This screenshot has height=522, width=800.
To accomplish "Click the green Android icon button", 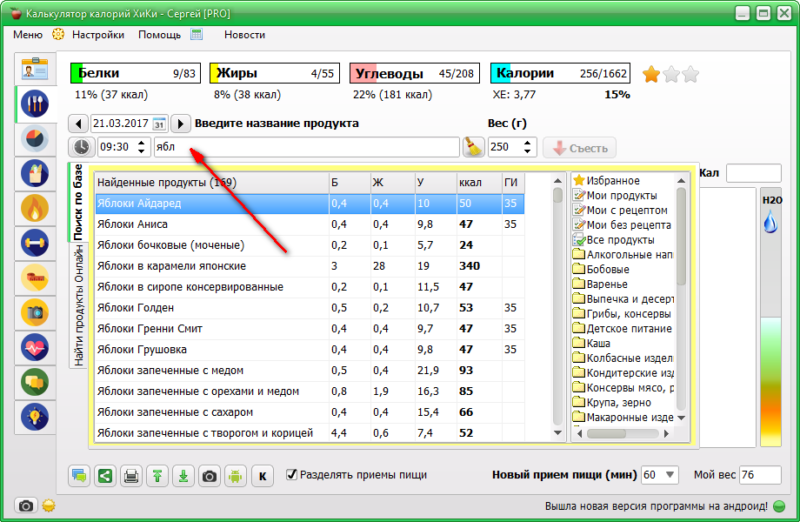I will click(235, 476).
